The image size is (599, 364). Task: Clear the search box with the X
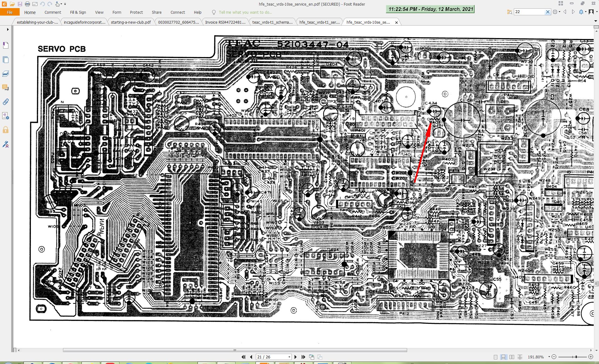click(x=548, y=12)
